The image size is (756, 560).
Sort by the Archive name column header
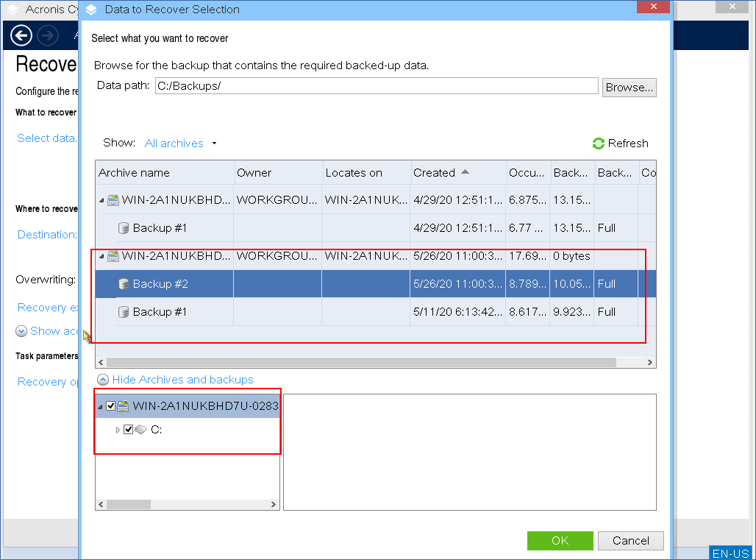tap(134, 173)
